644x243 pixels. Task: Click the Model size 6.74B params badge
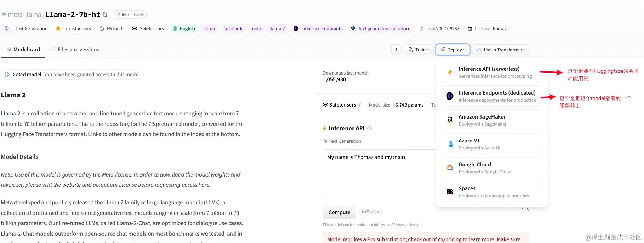(x=396, y=105)
